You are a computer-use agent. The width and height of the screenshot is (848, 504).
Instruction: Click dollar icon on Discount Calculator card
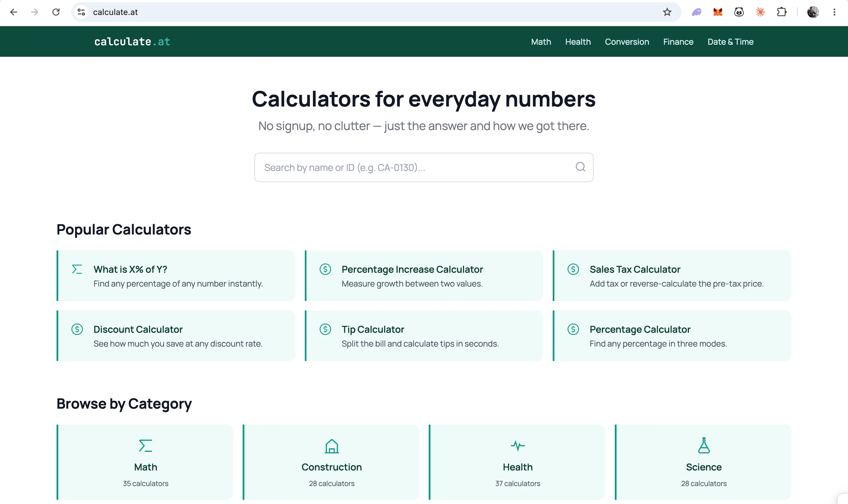[77, 329]
